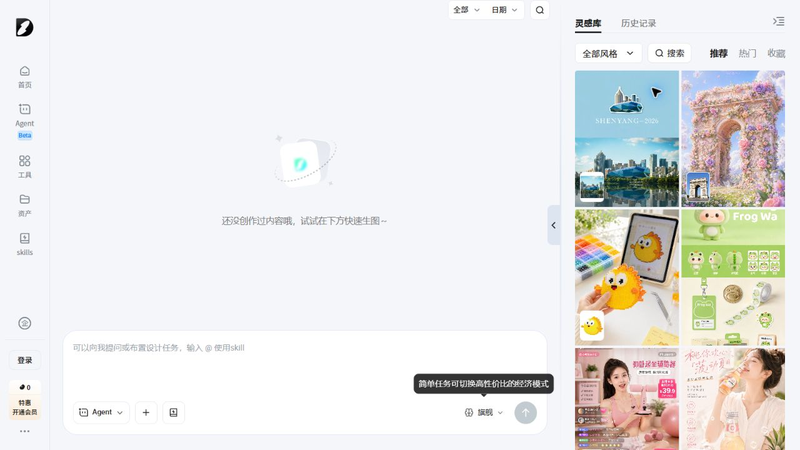
Task: Select the 热门 hot tab
Action: coord(747,53)
